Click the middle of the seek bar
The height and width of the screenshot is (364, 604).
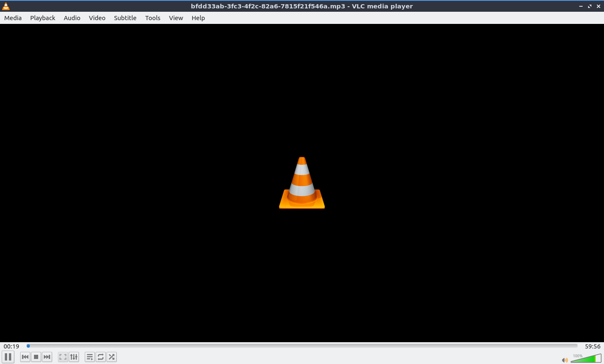302,346
